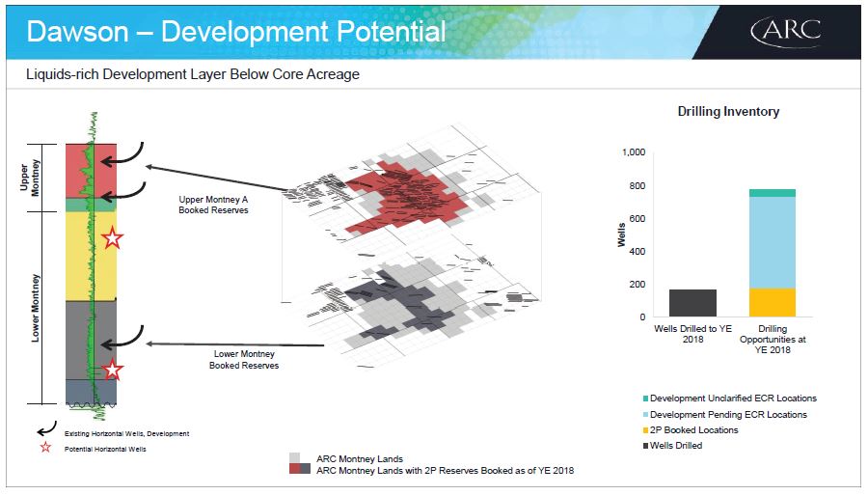Click the ARC company logo
Image resolution: width=868 pixels, height=495 pixels.
786,31
